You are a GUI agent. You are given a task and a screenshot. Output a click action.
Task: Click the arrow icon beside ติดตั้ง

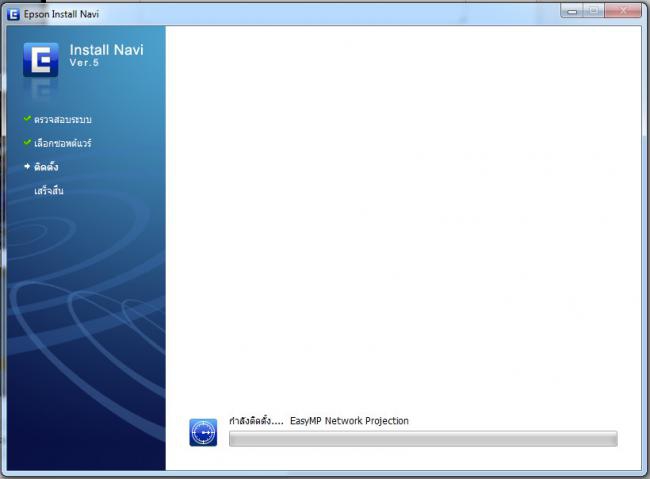pyautogui.click(x=27, y=166)
